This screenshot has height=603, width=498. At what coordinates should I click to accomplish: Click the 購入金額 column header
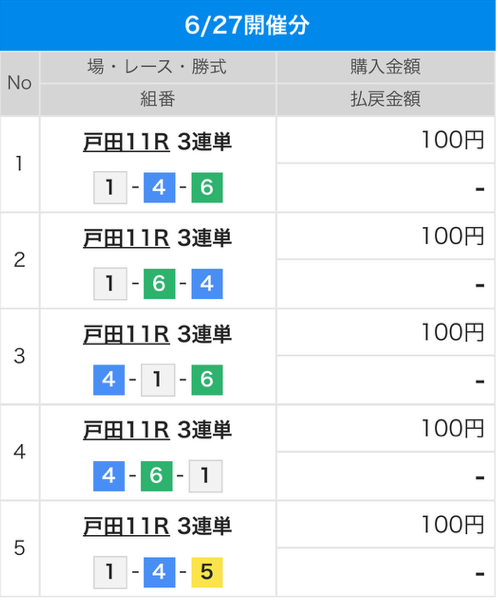coord(385,67)
